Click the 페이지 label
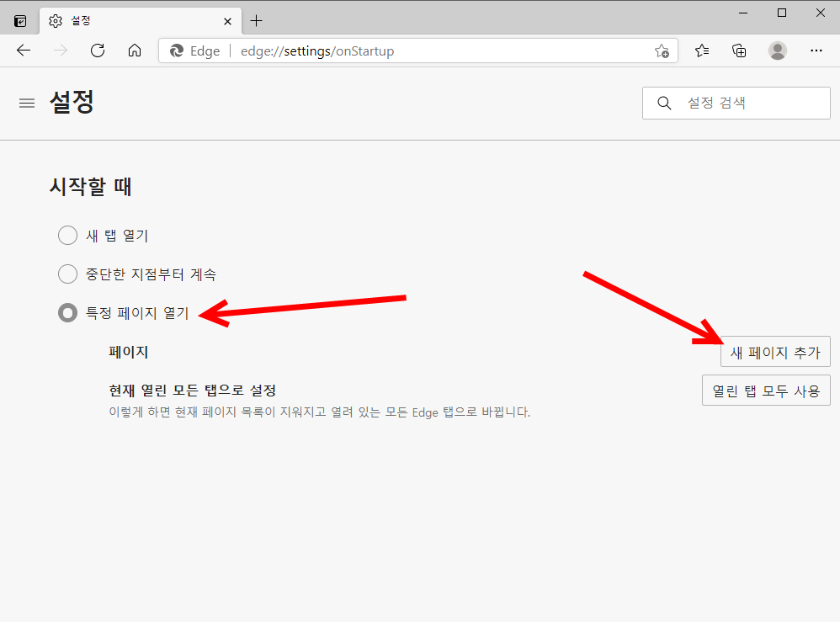 (x=128, y=352)
